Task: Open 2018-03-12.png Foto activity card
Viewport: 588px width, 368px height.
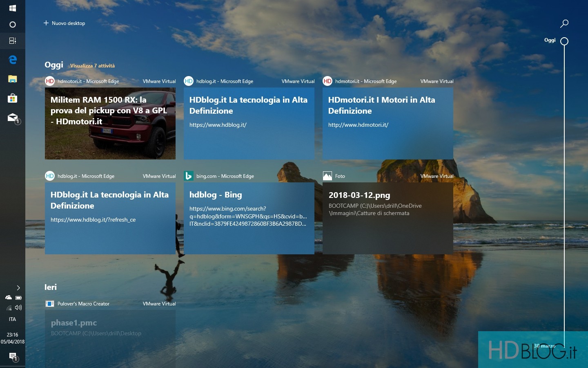Action: click(388, 218)
